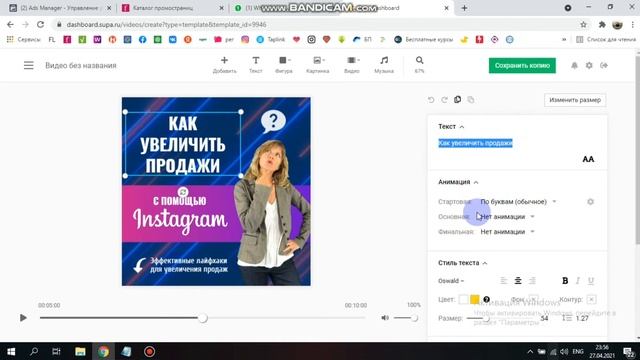Click the paste element icon
Viewport: 640px width, 360px height.
(471, 100)
